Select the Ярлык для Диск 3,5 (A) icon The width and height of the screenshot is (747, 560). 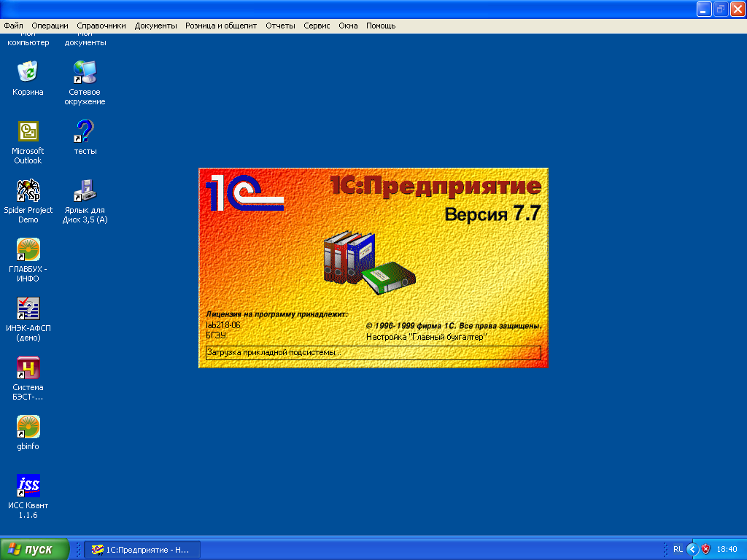point(85,190)
